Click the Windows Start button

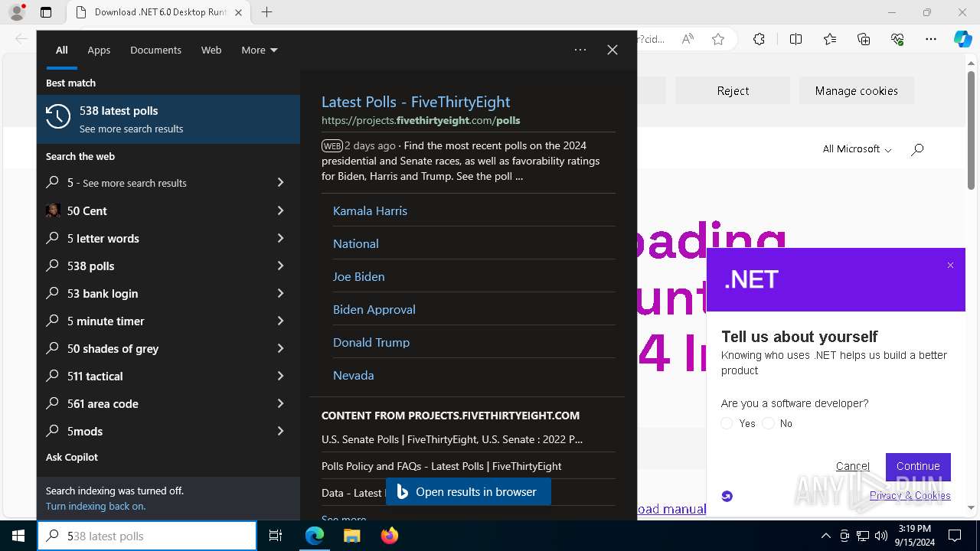point(18,536)
